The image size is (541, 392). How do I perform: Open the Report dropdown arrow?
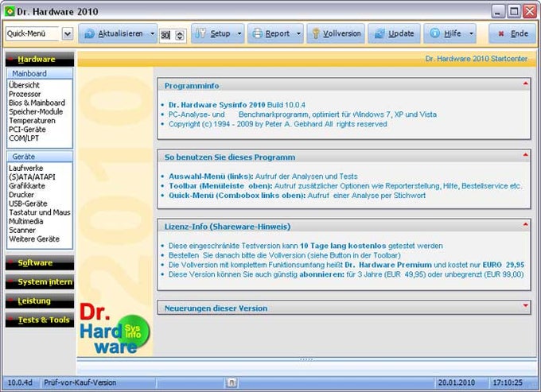point(299,33)
